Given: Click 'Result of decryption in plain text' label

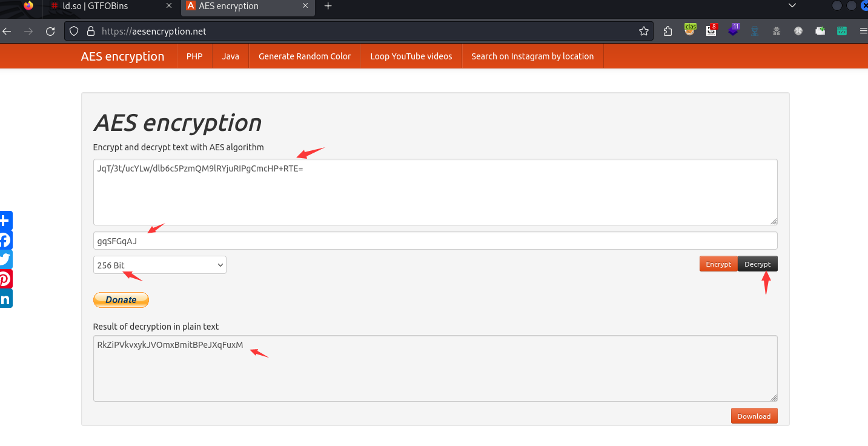Looking at the screenshot, I should [x=156, y=327].
